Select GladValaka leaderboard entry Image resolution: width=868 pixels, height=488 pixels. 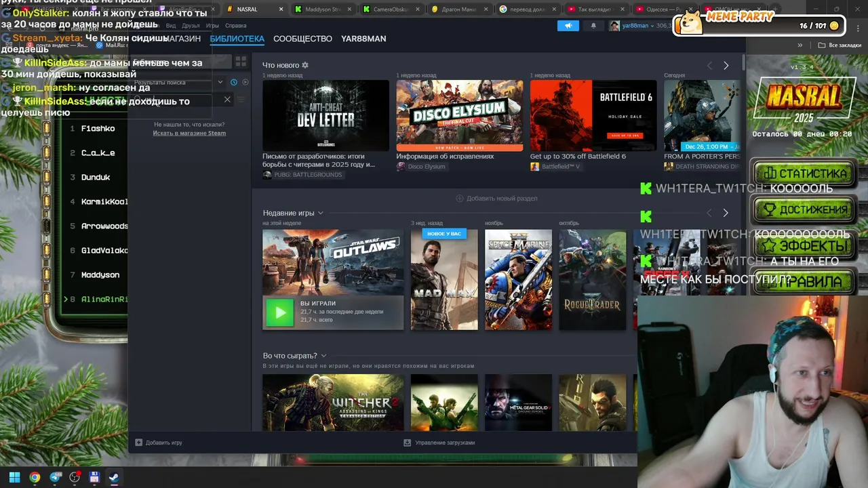104,251
